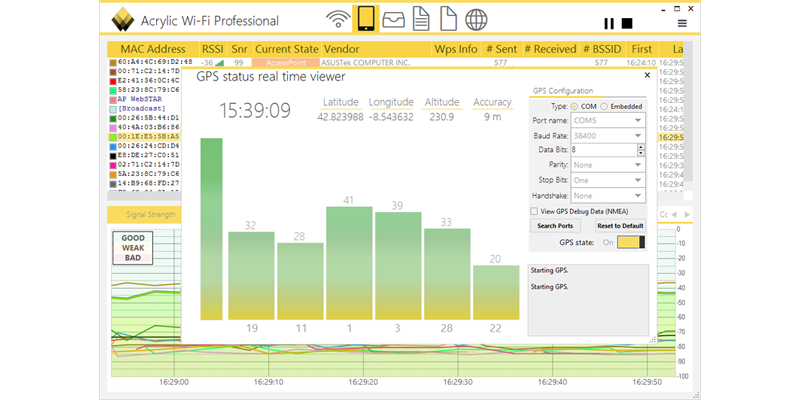Toggle the GPS state switch
This screenshot has width=800, height=400.
[632, 241]
